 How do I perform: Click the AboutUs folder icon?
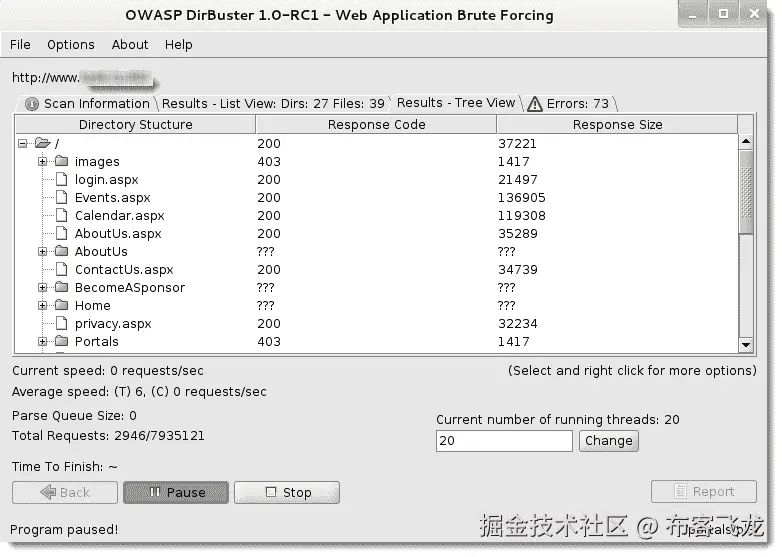(x=61, y=251)
